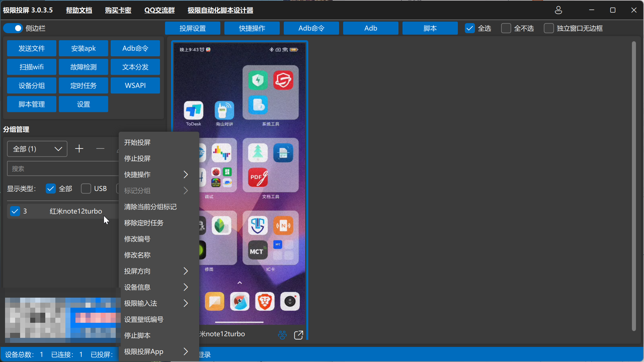Image resolution: width=644 pixels, height=362 pixels.
Task: Open 帮助文档 link in title bar
Action: (79, 10)
